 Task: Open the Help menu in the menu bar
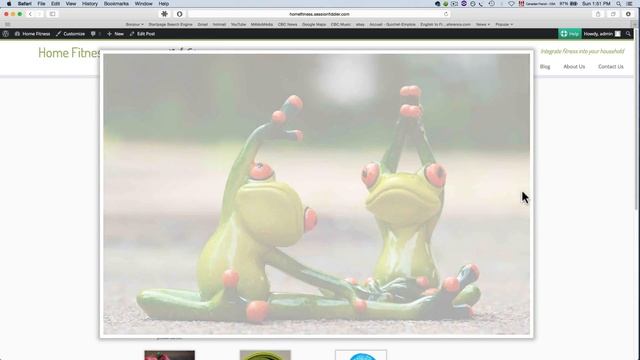point(164,4)
